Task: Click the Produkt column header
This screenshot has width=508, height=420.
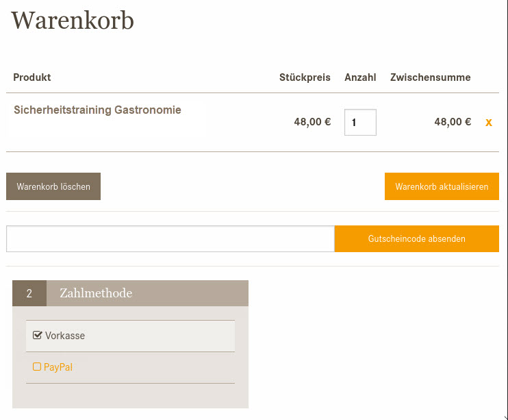Action: click(32, 77)
